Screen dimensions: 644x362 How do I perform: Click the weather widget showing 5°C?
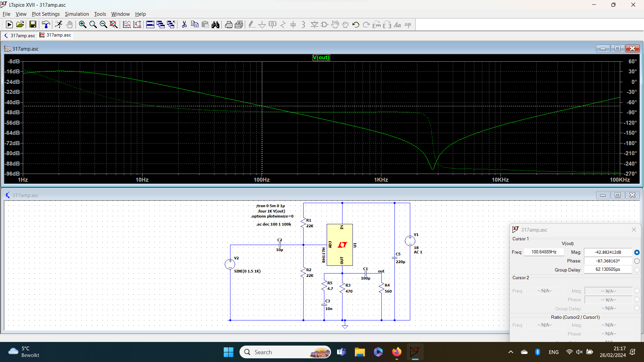[x=23, y=352]
